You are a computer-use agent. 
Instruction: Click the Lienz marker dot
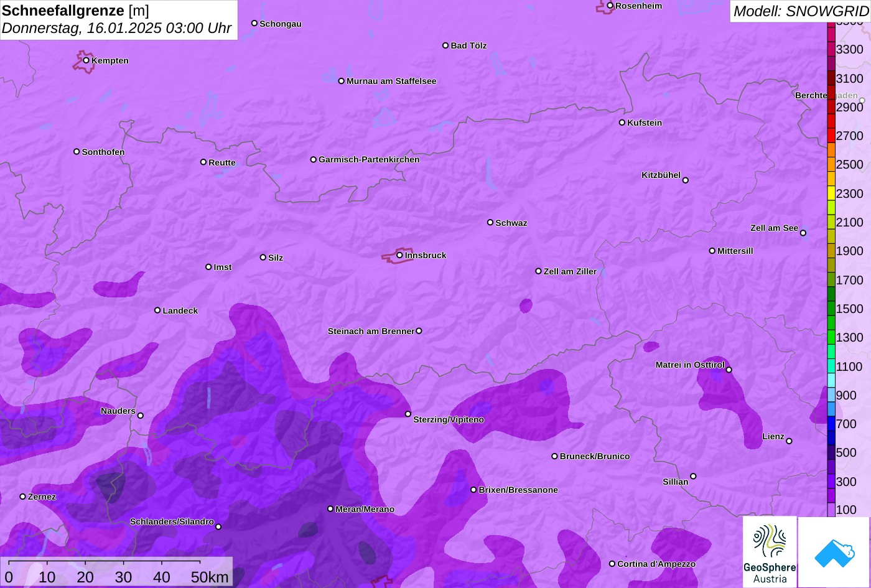click(x=789, y=441)
